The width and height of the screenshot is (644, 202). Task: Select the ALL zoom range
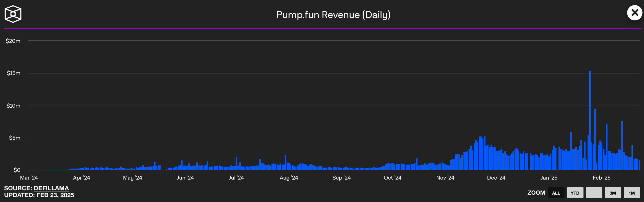(x=556, y=193)
